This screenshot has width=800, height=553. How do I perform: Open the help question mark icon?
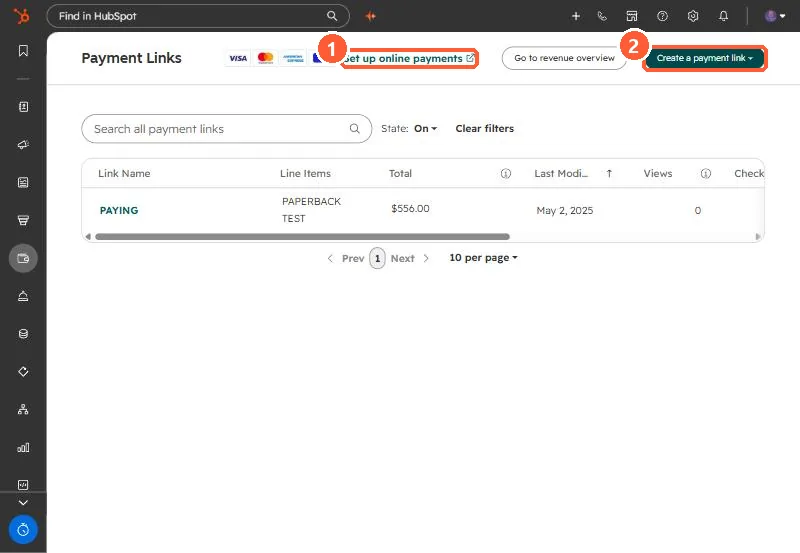point(662,16)
